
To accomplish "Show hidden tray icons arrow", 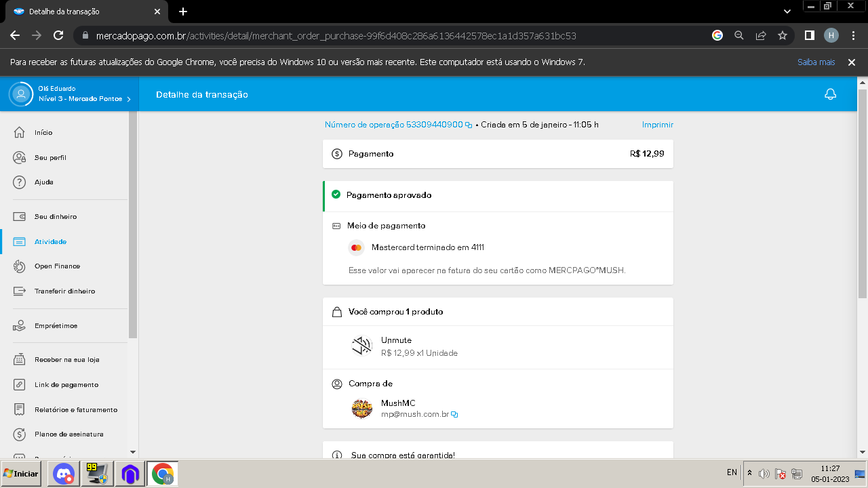I will pyautogui.click(x=749, y=473).
